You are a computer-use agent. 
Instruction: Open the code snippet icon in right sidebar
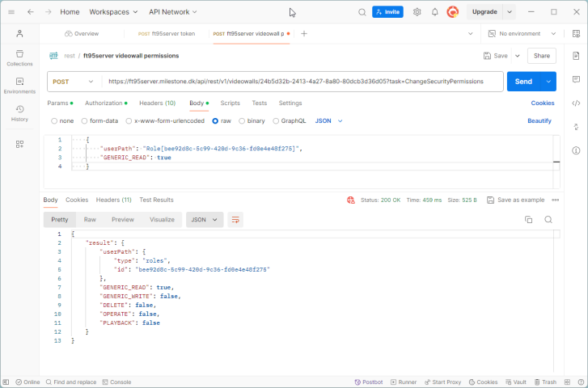(x=576, y=103)
